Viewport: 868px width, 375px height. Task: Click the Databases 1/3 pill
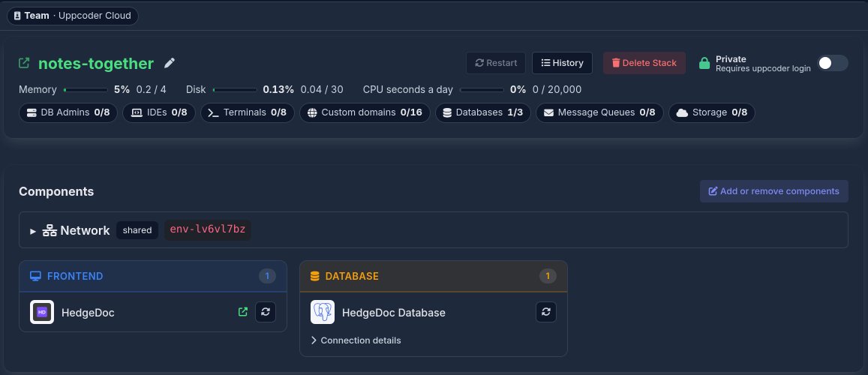(482, 112)
